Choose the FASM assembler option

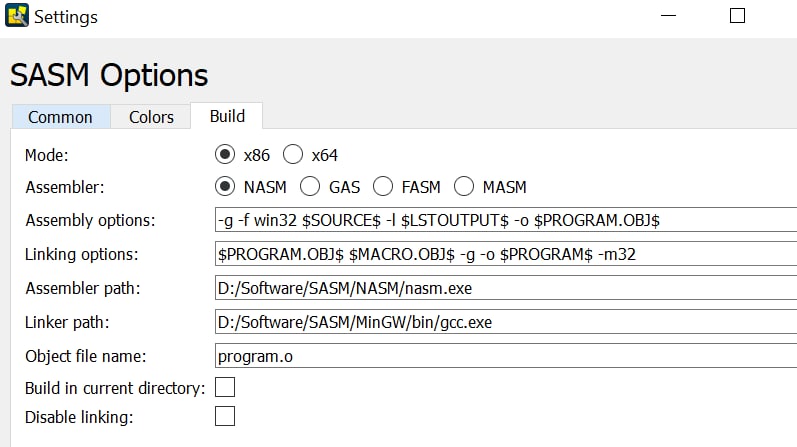coord(383,187)
